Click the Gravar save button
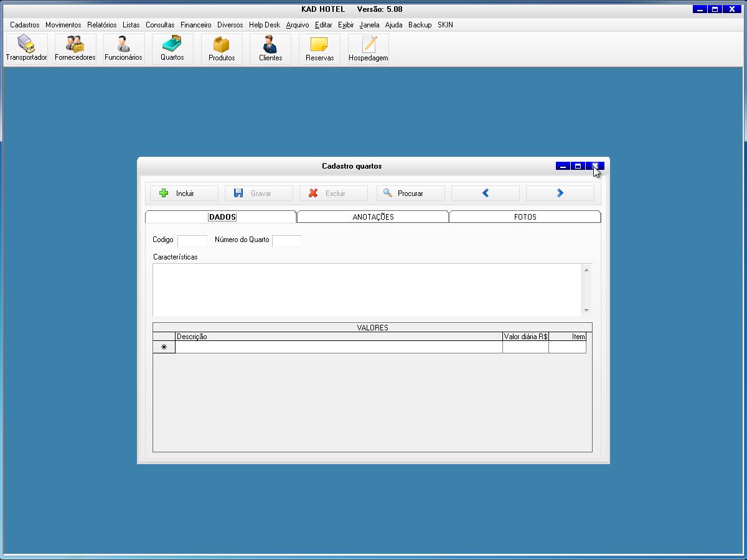Screen dimensions: 747x560 point(259,194)
